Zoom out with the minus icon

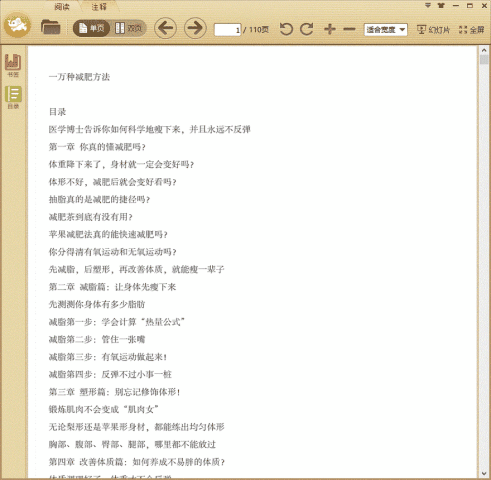349,29
